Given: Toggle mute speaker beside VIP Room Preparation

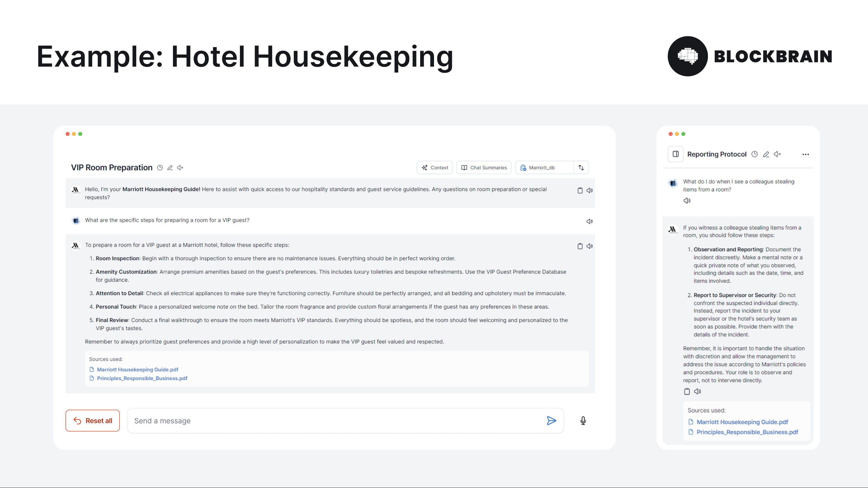Looking at the screenshot, I should [x=180, y=168].
